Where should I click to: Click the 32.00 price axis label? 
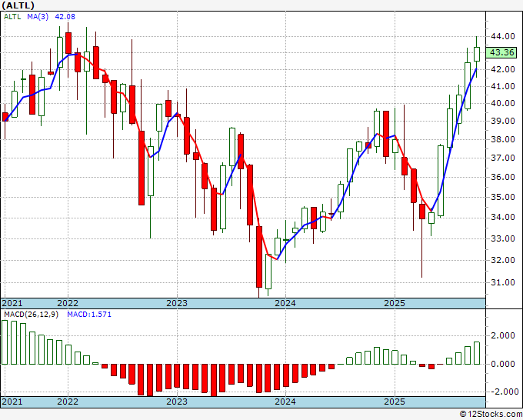pos(502,260)
